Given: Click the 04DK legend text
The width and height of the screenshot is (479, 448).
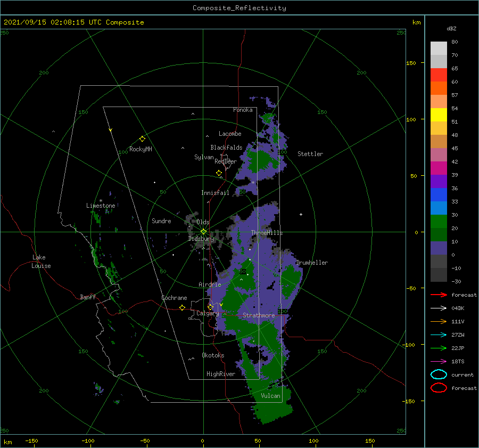Looking at the screenshot, I should coord(458,308).
